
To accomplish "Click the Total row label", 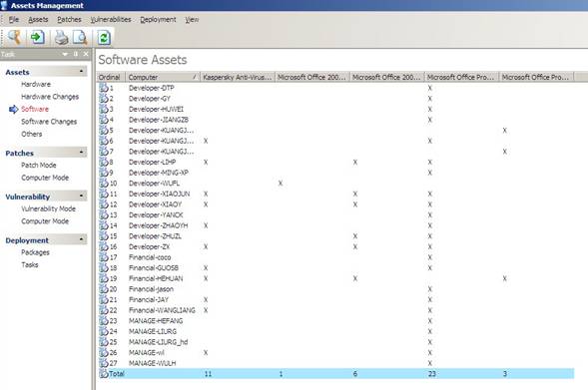I will 117,373.
